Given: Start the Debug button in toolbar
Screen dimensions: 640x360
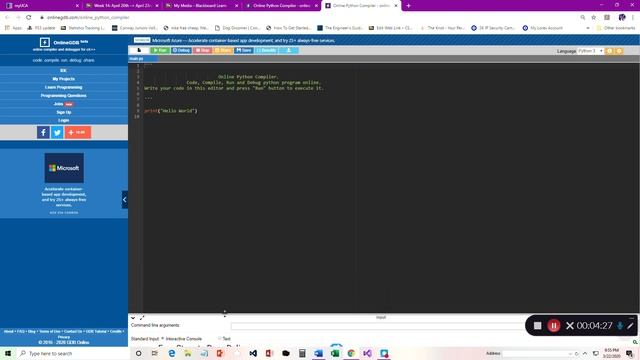Looking at the screenshot, I should [x=181, y=50].
